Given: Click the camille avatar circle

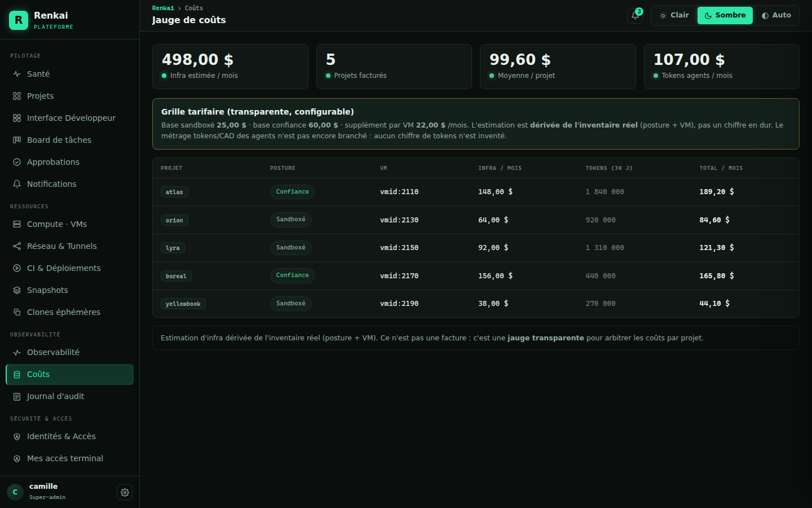Looking at the screenshot, I should pyautogui.click(x=15, y=492).
